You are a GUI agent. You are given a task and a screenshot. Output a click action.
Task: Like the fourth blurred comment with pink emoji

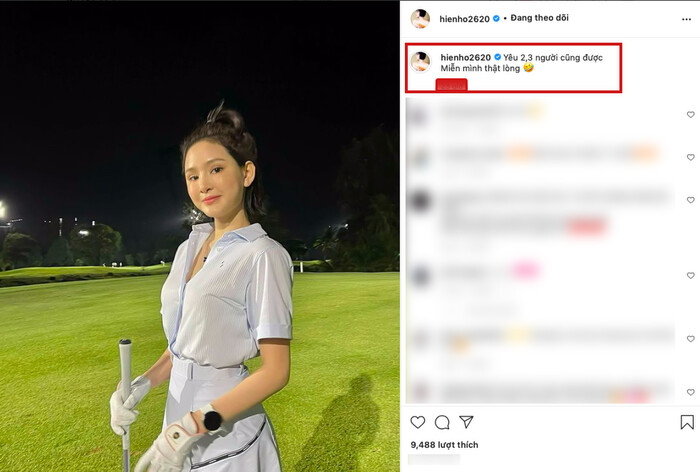(691, 276)
